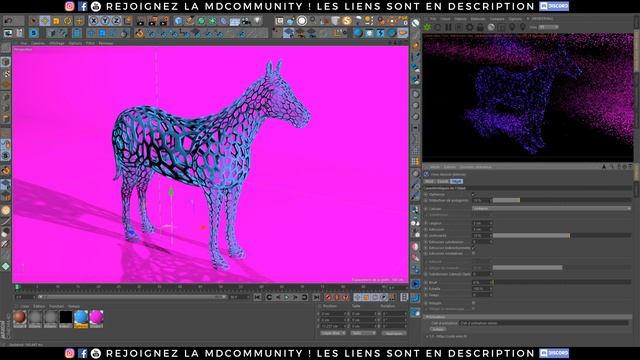640x360 pixels.
Task: Select the blue material swatch
Action: coord(81,319)
